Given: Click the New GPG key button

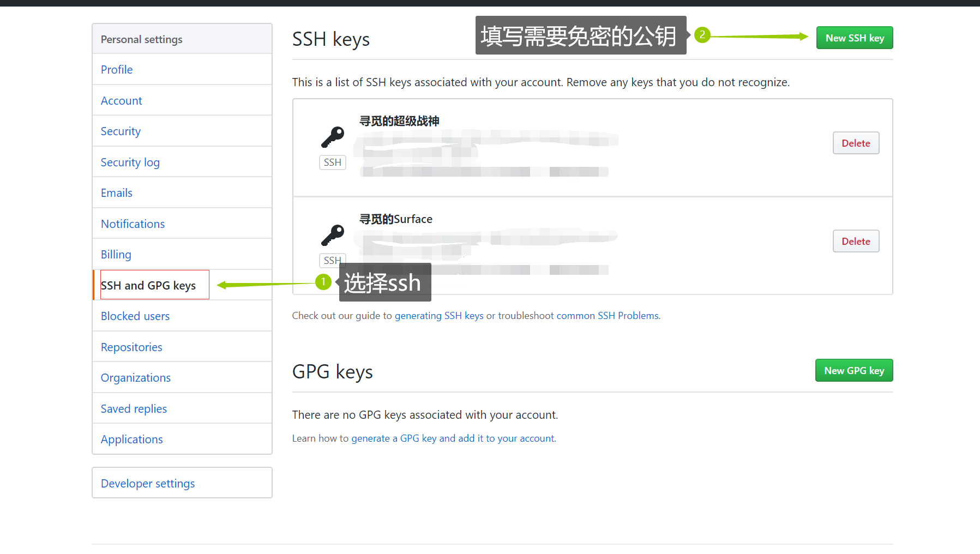Looking at the screenshot, I should (854, 371).
